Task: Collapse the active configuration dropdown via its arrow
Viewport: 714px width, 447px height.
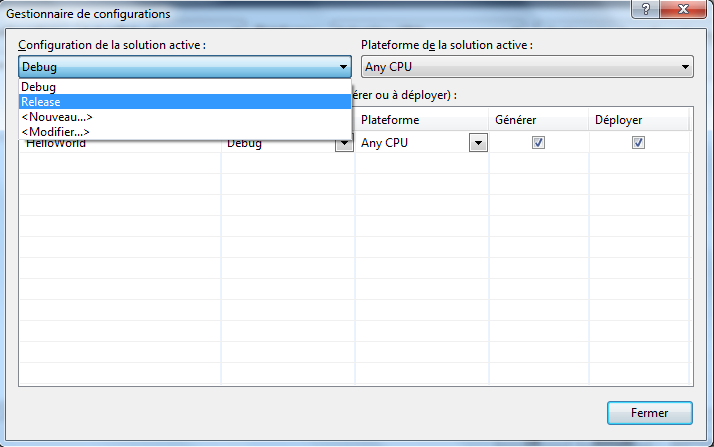Action: tap(343, 67)
